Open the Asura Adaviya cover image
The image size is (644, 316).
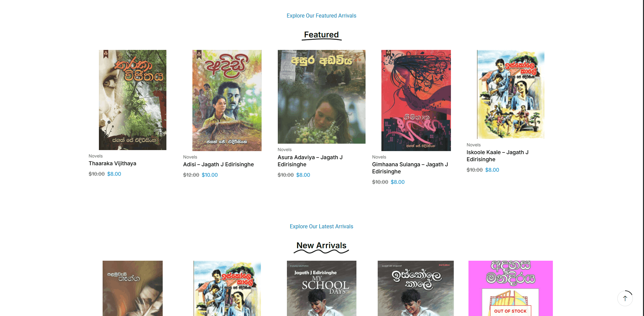(x=321, y=97)
